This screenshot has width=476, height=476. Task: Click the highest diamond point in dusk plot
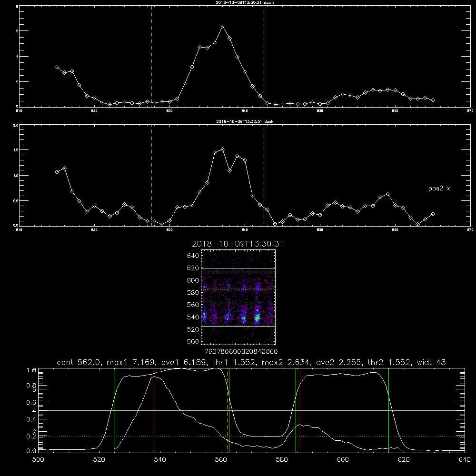pos(222,149)
